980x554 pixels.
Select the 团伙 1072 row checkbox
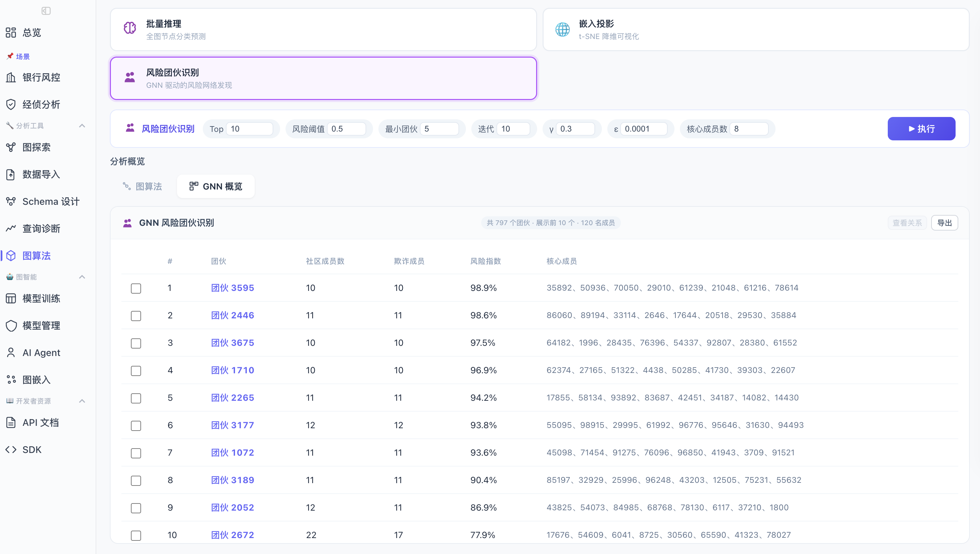pos(136,453)
